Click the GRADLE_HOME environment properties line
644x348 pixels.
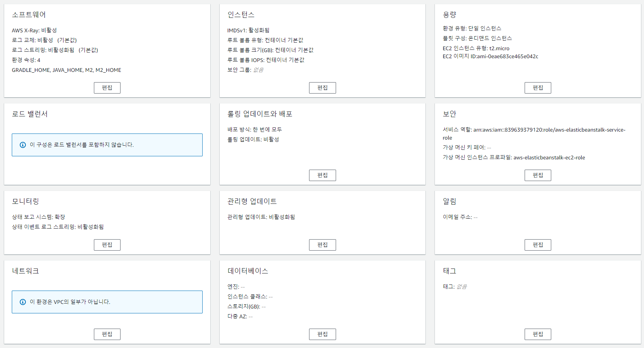click(67, 70)
